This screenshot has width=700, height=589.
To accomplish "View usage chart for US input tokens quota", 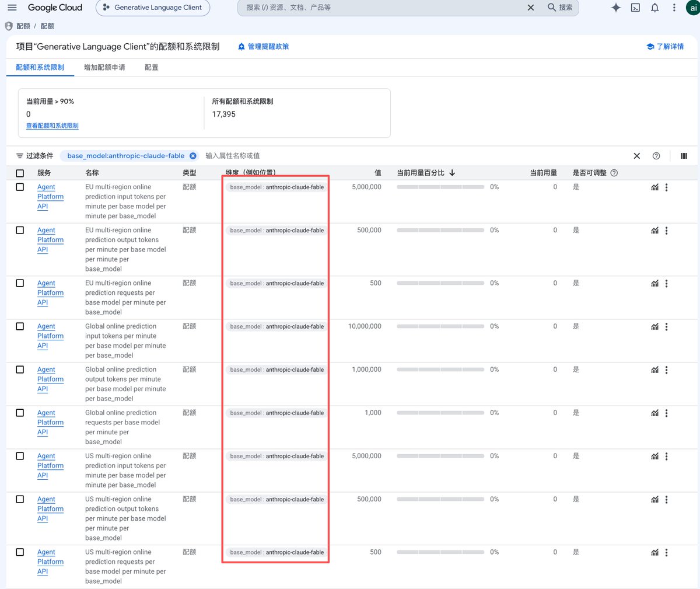I will [x=655, y=456].
